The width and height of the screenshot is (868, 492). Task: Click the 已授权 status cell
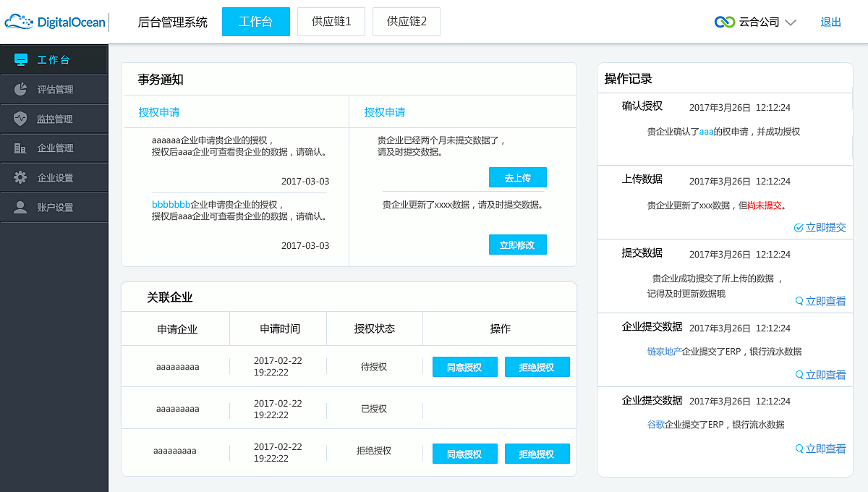(374, 409)
